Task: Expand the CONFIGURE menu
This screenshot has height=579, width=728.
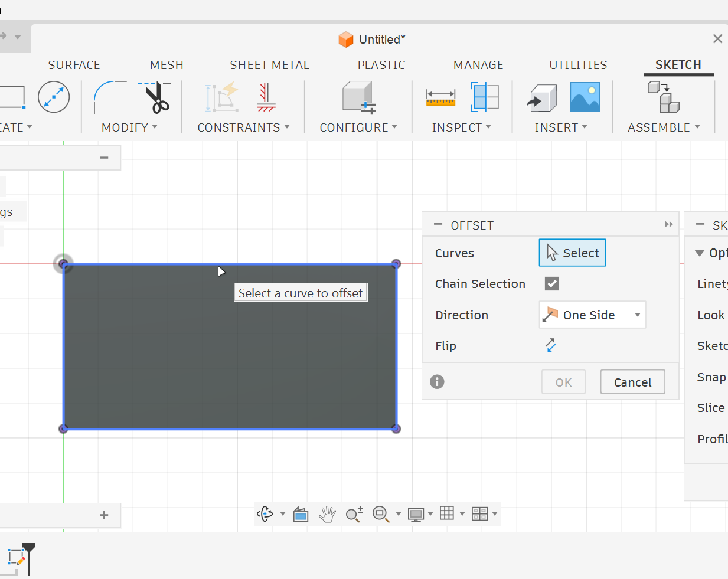Action: click(x=358, y=127)
